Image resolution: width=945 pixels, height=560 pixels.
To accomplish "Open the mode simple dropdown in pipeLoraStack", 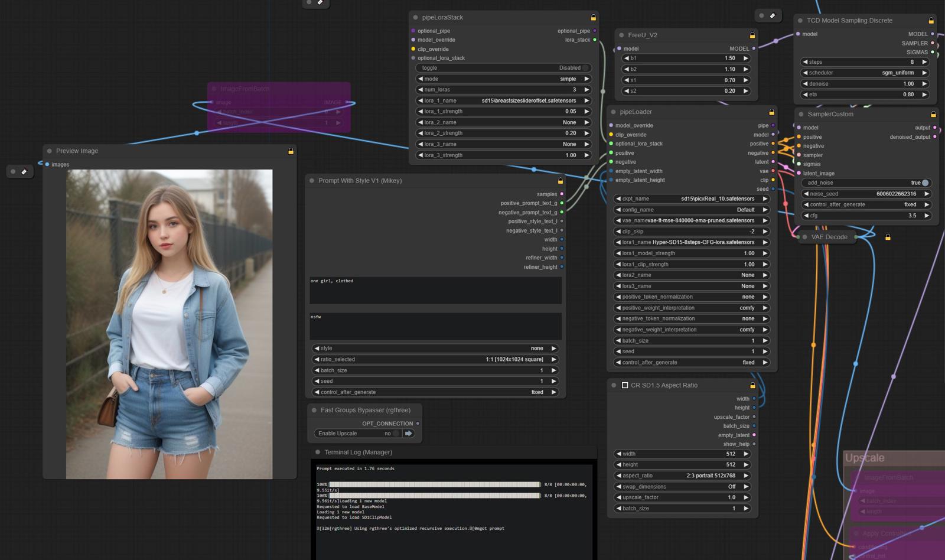I will (x=503, y=79).
